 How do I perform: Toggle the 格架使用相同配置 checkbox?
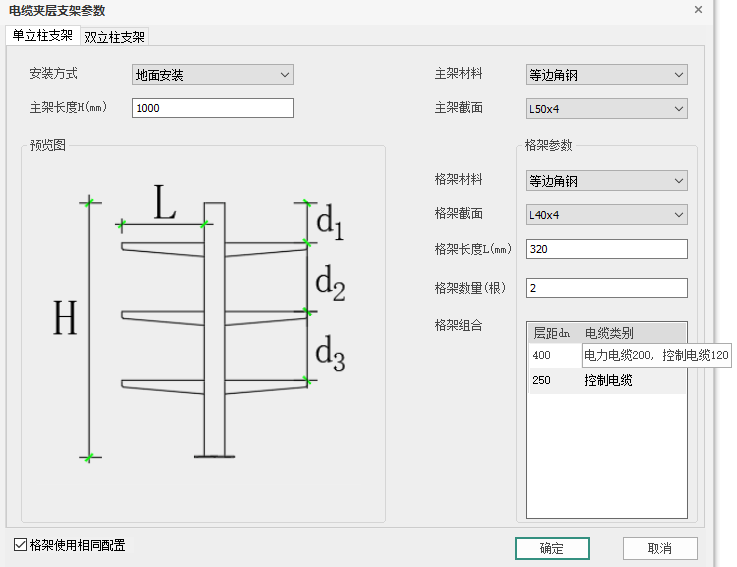click(x=21, y=545)
